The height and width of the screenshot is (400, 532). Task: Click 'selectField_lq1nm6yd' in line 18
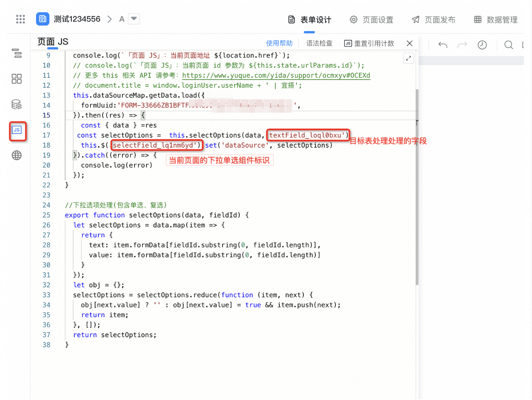point(155,145)
